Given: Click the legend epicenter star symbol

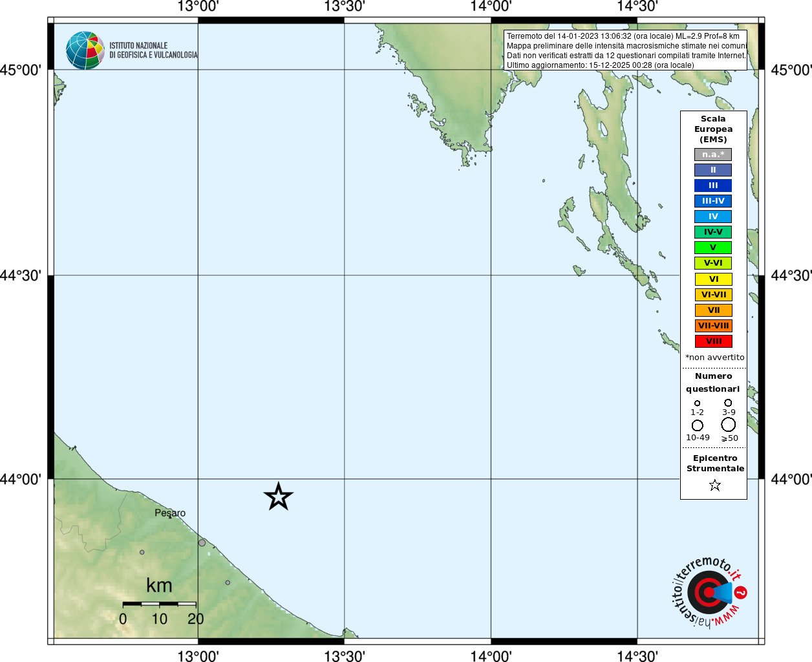Looking at the screenshot, I should [714, 485].
